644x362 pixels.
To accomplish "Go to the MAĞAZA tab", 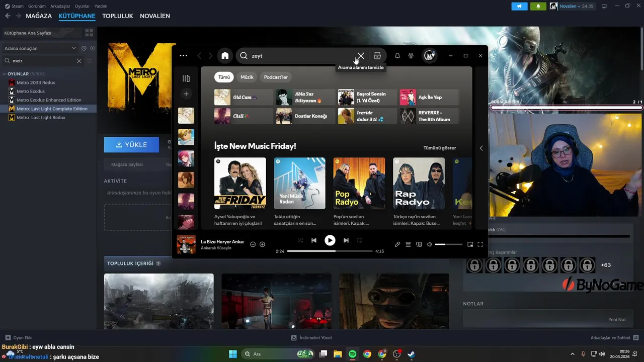I will 39,16.
